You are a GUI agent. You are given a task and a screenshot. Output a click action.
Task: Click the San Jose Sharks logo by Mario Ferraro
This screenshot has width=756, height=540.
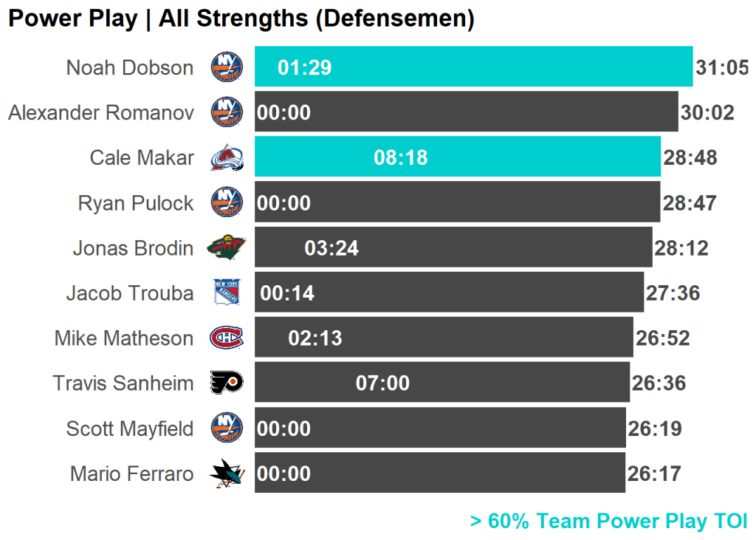pos(227,474)
